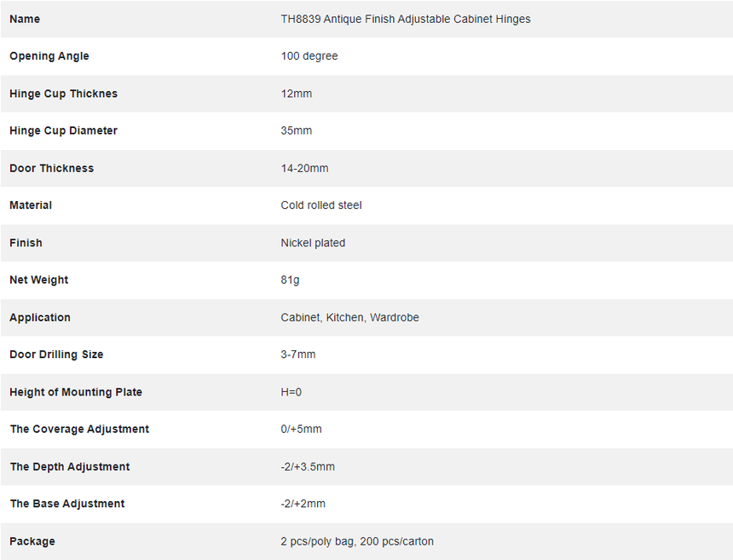Click the 35mm diameter value

pyautogui.click(x=296, y=130)
